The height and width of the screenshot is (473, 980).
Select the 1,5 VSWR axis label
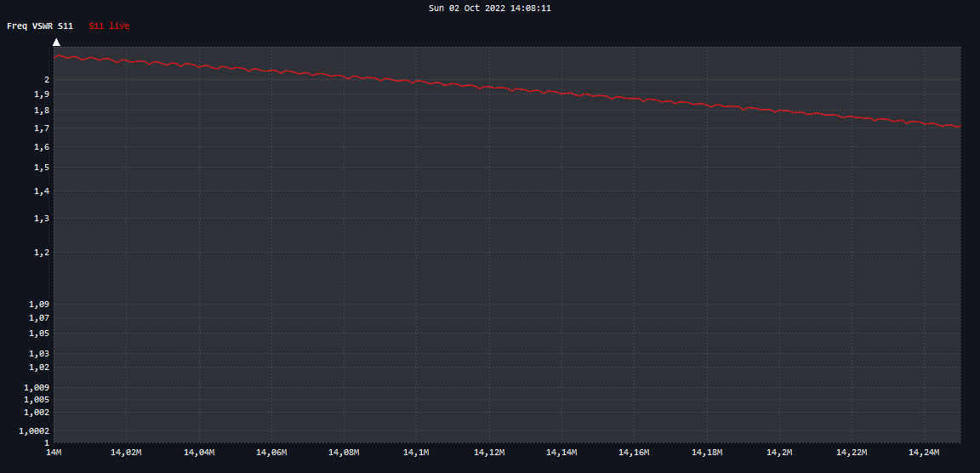(42, 168)
